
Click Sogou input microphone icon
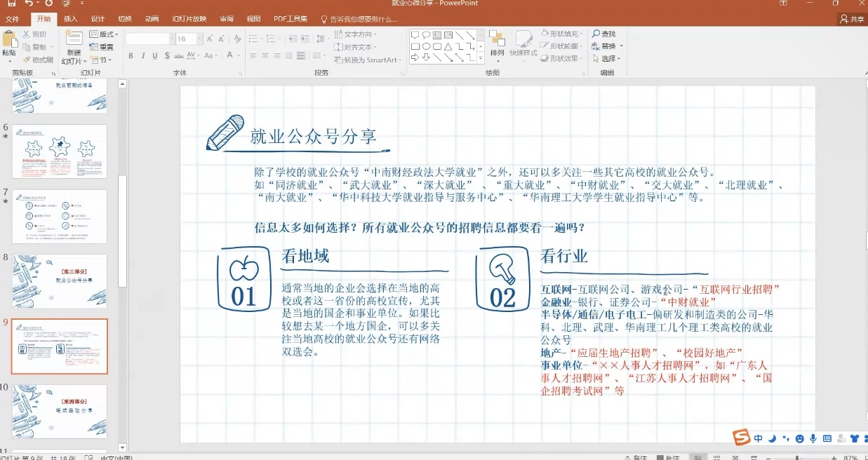pos(813,438)
